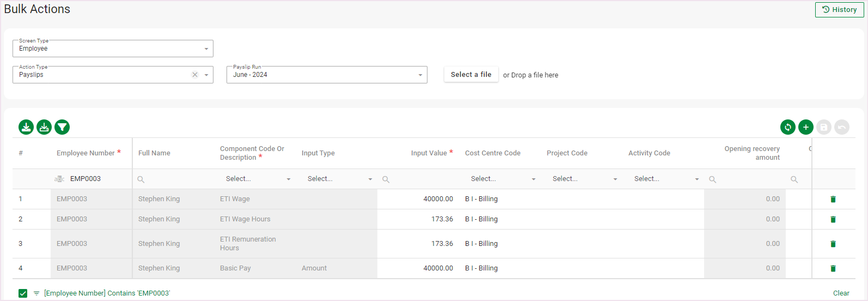Uncheck the Employee Number filter checkbox
868x301 pixels.
23,293
